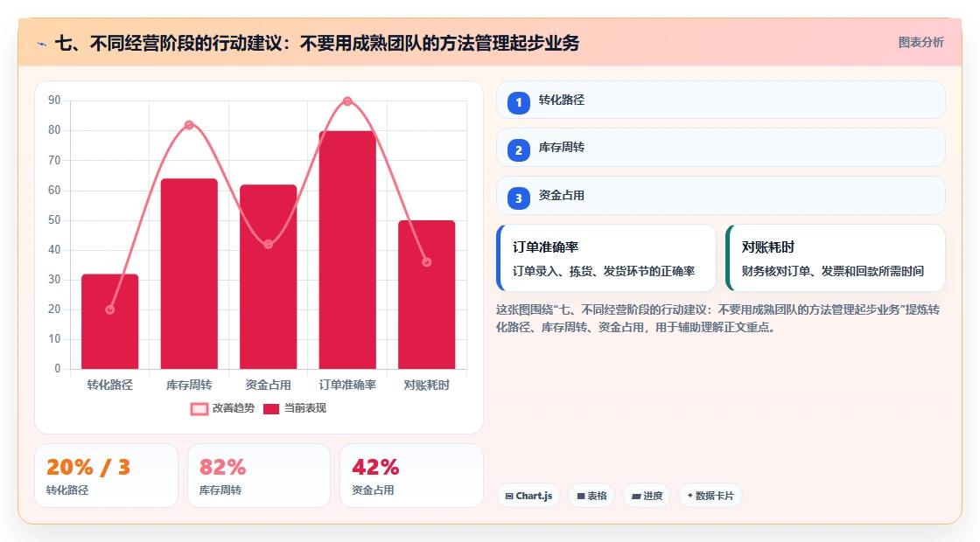Click the lightning icon beside the title
The width and height of the screenshot is (980, 542).
click(42, 44)
